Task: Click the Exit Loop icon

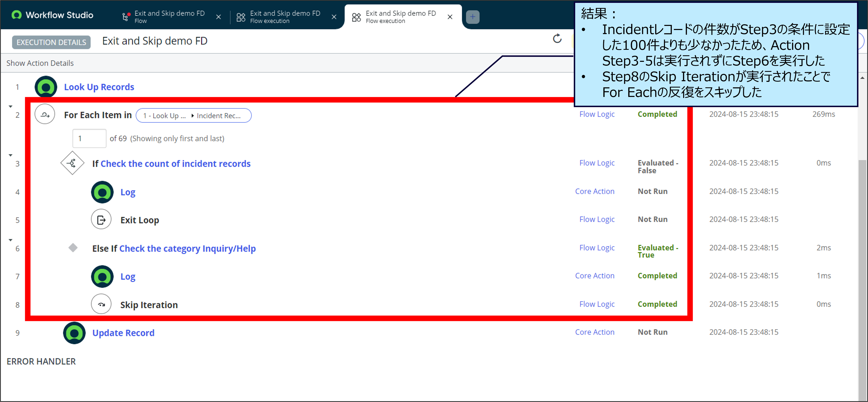Action: [101, 220]
